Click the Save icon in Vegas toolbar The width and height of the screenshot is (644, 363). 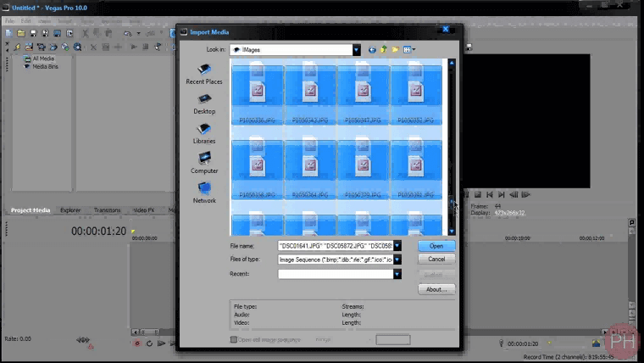click(33, 33)
